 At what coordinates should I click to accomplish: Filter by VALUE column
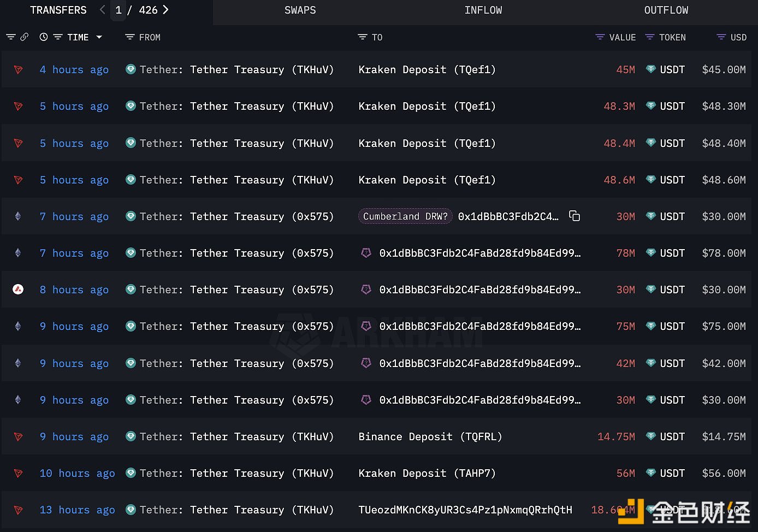[600, 37]
